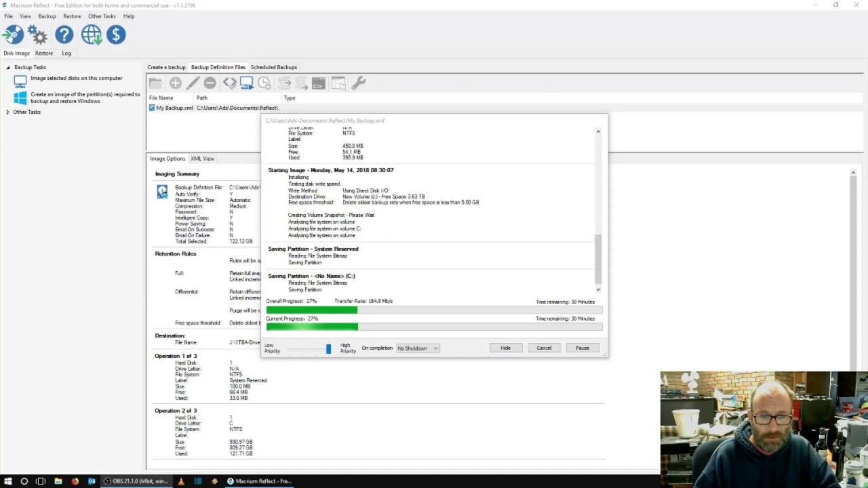
Task: Open the Backup menu
Action: click(47, 16)
